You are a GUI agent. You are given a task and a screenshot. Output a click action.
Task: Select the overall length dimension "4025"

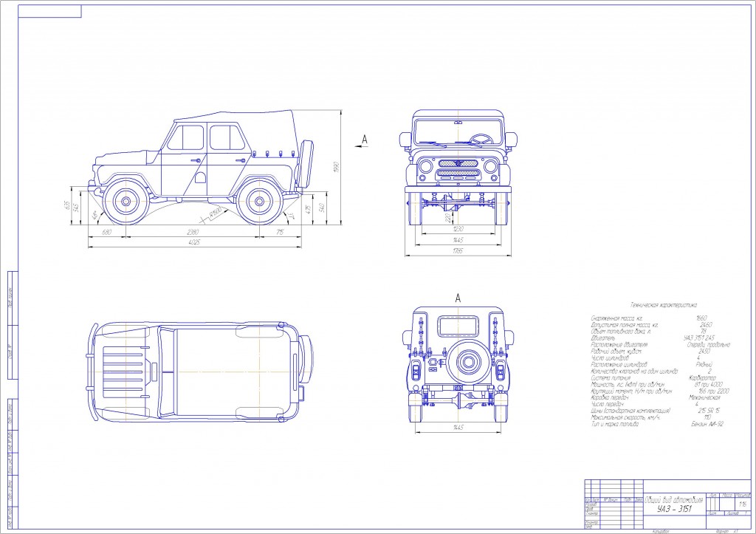194,243
